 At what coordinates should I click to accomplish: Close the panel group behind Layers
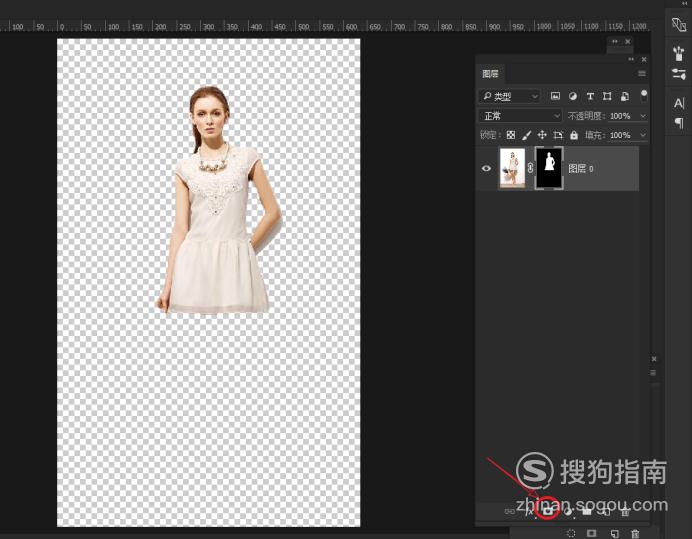[628, 41]
